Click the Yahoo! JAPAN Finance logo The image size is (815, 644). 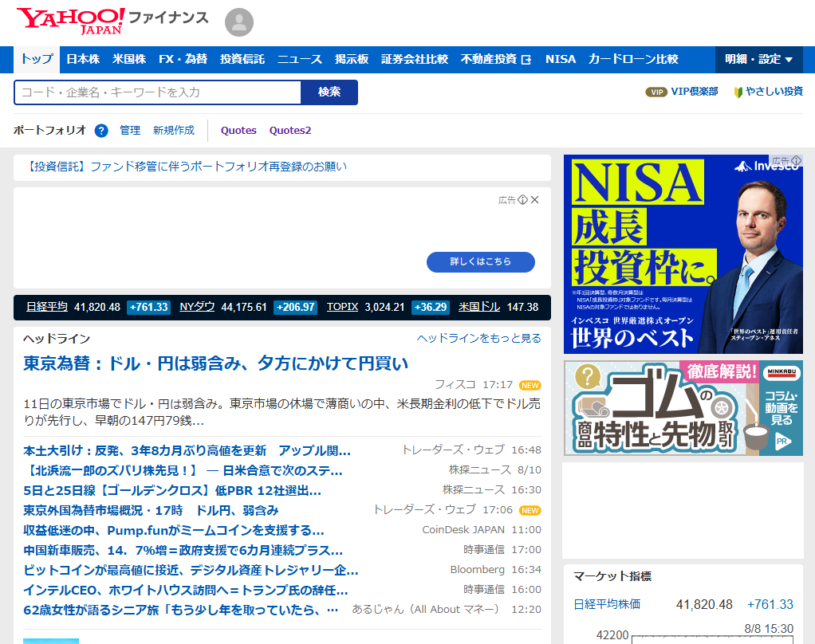tap(112, 21)
